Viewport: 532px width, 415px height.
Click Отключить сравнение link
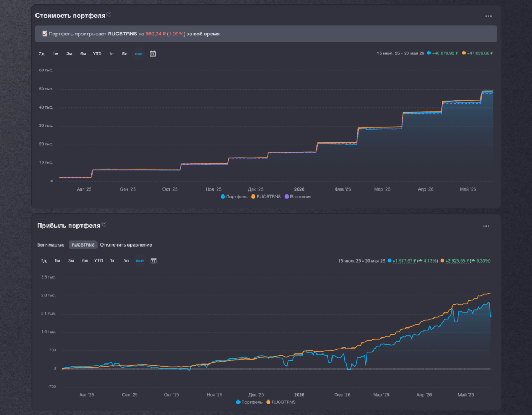tap(126, 245)
